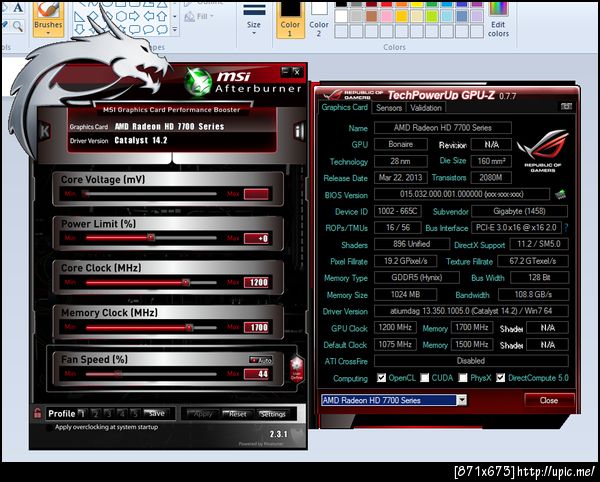Image resolution: width=600 pixels, height=482 pixels.
Task: Choose the brown color swatch in Paint
Action: (371, 16)
